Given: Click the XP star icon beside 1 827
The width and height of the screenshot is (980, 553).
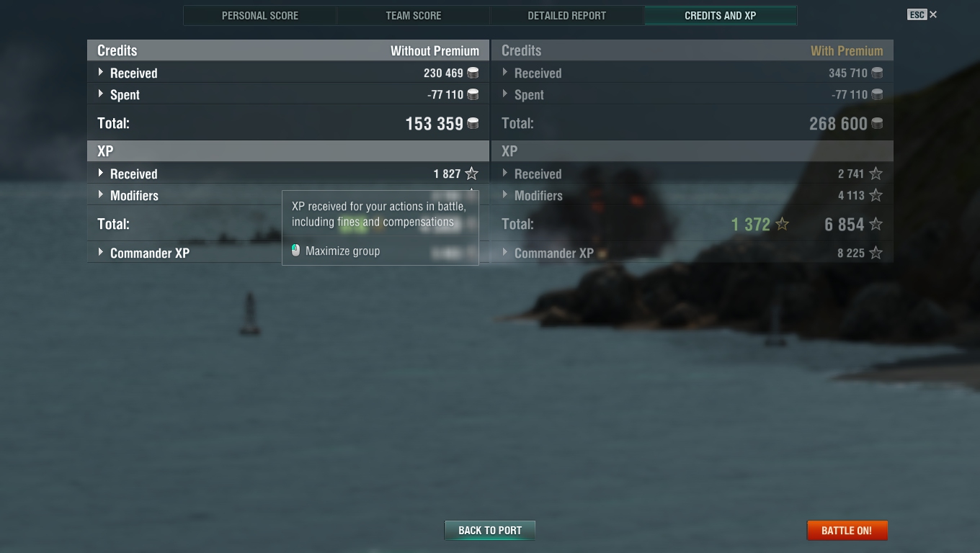Looking at the screenshot, I should coord(471,174).
